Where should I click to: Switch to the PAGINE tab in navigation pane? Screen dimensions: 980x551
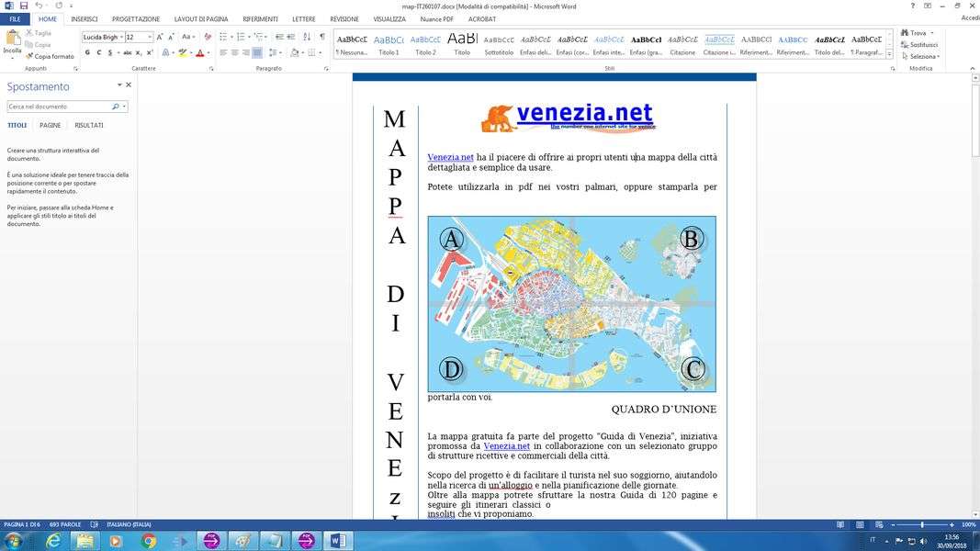pos(51,125)
